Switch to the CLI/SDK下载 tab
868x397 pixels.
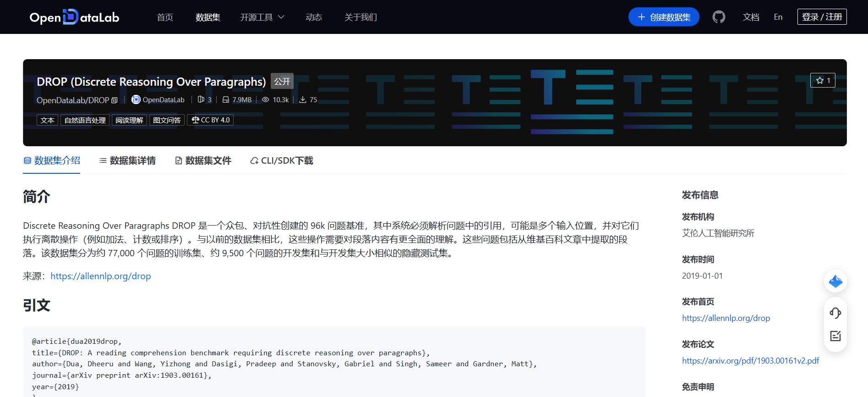[282, 160]
